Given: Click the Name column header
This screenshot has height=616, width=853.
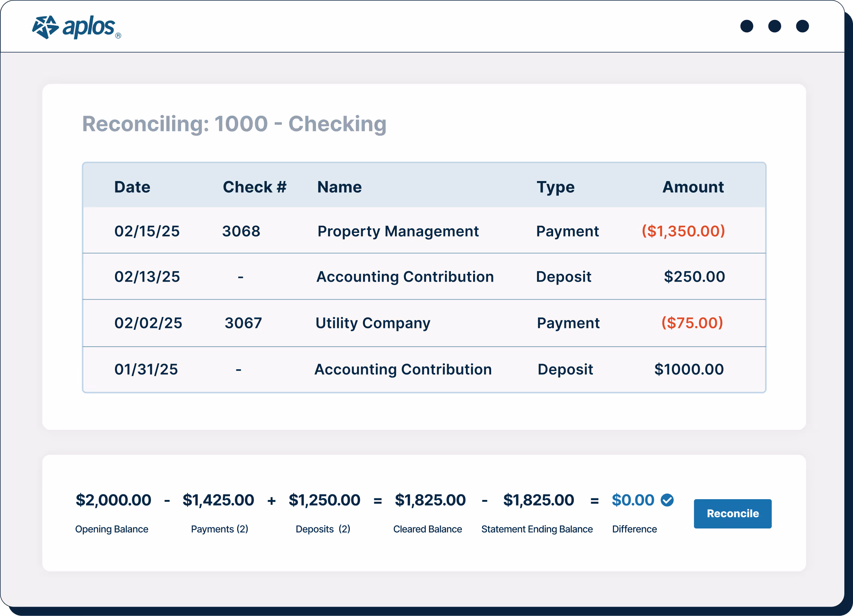Looking at the screenshot, I should (339, 187).
